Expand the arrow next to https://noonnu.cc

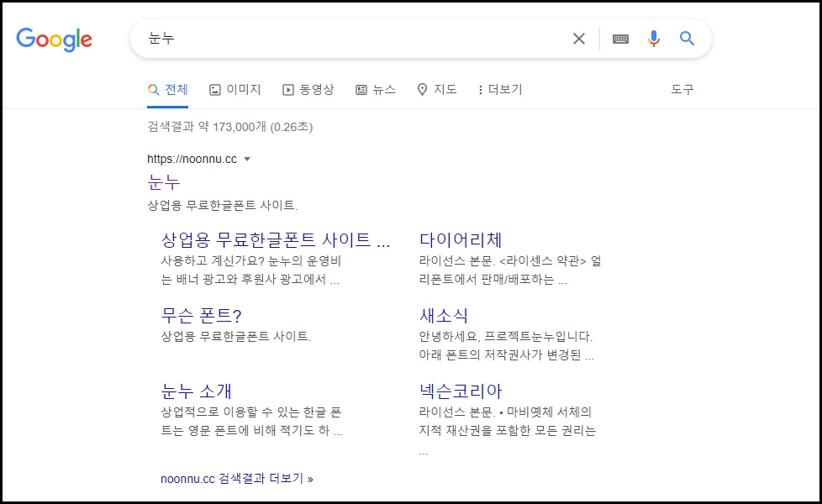click(x=247, y=160)
